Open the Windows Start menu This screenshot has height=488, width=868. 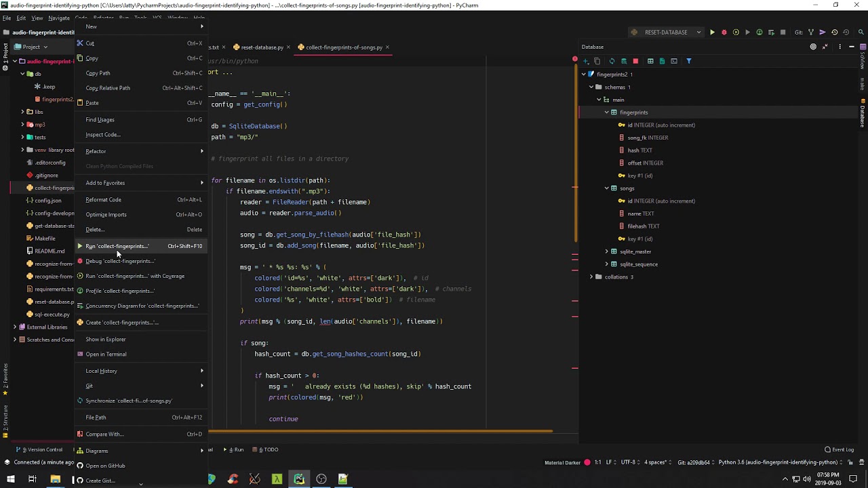(10, 479)
